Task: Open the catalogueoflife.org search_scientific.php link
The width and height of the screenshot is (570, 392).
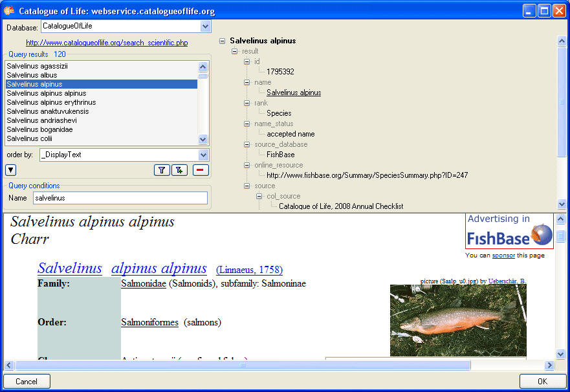Action: 107,43
